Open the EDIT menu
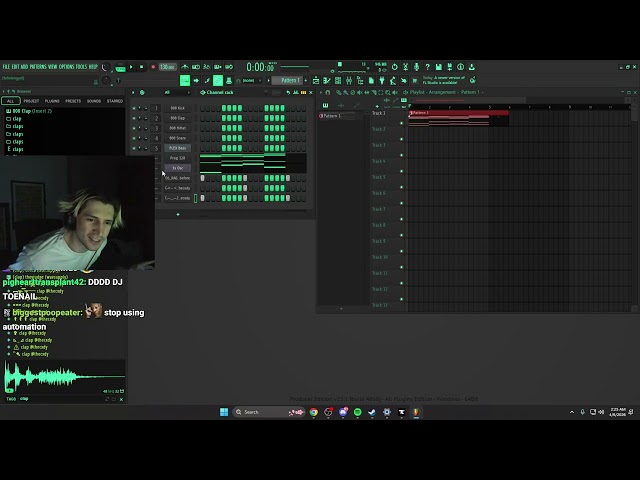The width and height of the screenshot is (640, 480). point(15,67)
